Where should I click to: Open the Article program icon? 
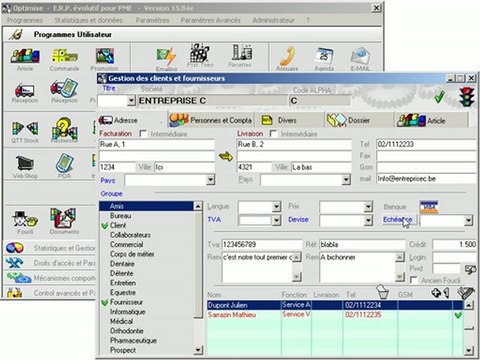pyautogui.click(x=25, y=57)
